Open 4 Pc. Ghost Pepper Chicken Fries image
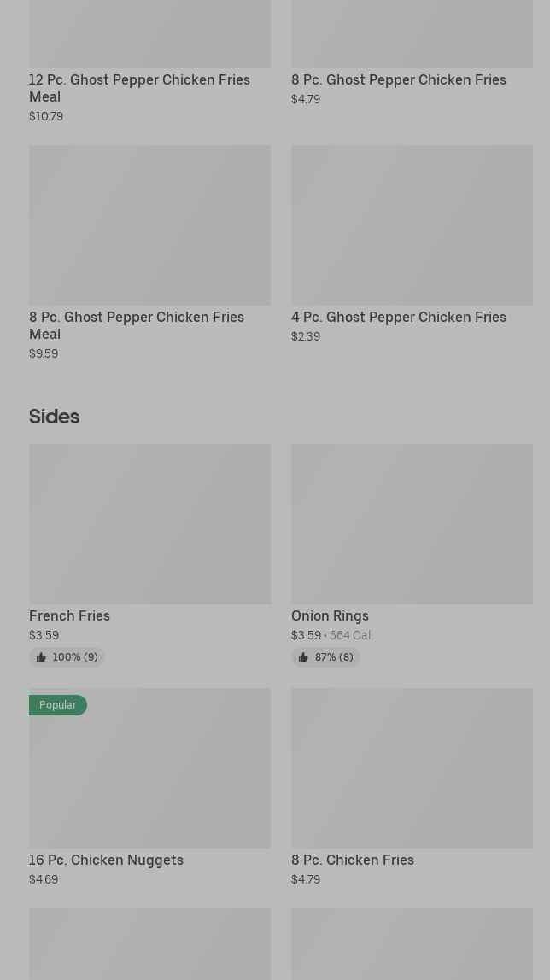 [x=412, y=225]
